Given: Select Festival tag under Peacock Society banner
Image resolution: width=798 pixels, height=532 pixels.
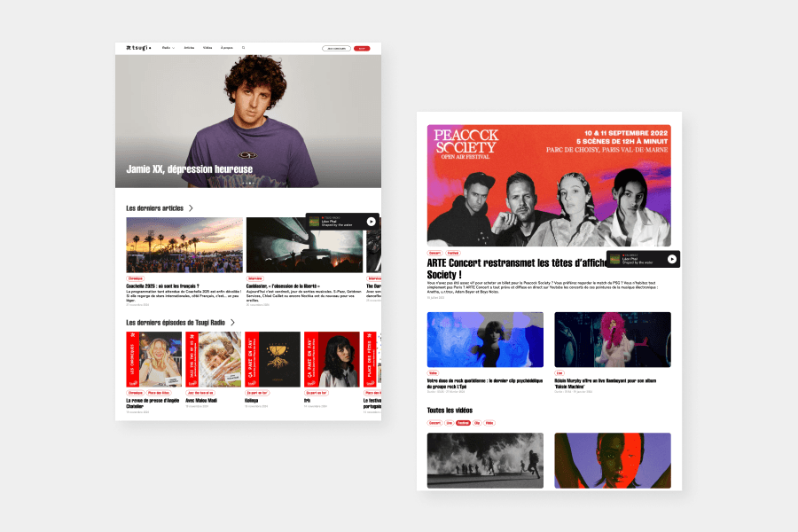Looking at the screenshot, I should coord(453,253).
